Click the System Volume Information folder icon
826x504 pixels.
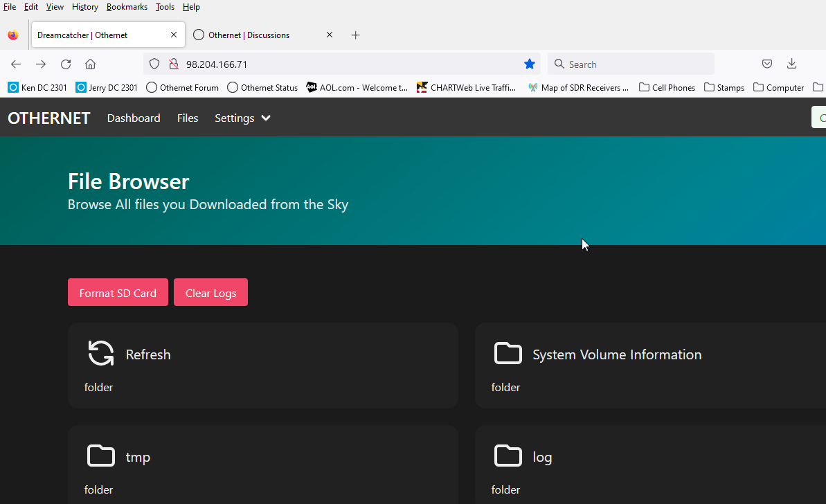pos(508,353)
